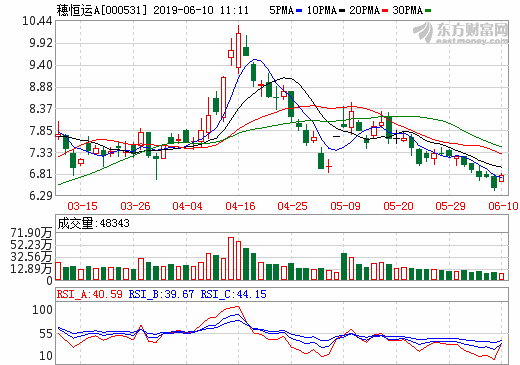Click the RSI_A value label
The height and width of the screenshot is (365, 520).
(x=90, y=294)
